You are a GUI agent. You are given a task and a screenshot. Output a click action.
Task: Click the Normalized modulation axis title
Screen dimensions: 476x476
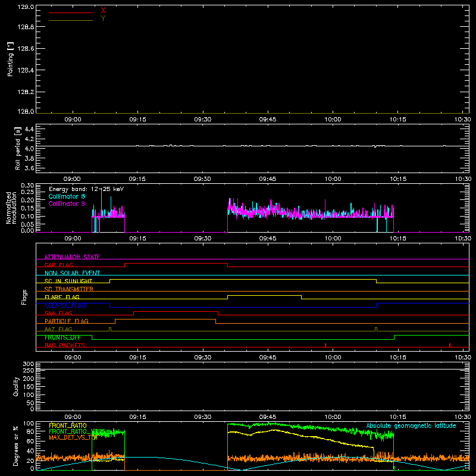click(x=11, y=208)
